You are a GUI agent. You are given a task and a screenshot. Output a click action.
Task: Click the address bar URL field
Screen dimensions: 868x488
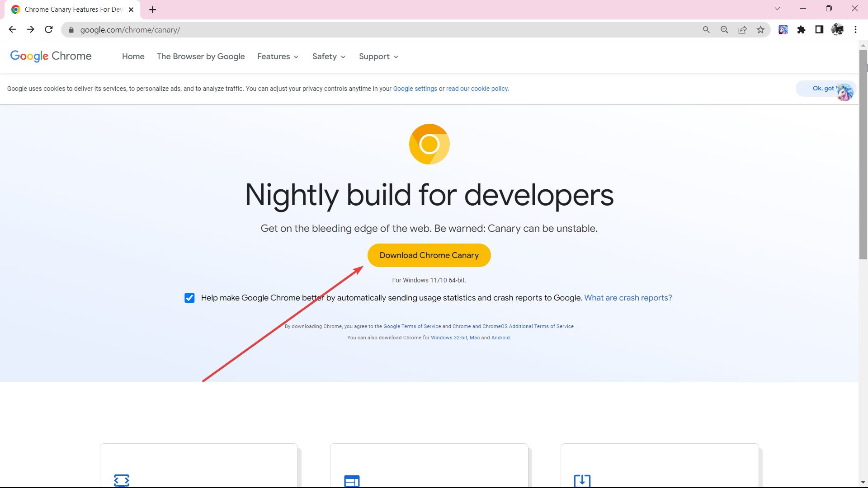[x=384, y=30]
